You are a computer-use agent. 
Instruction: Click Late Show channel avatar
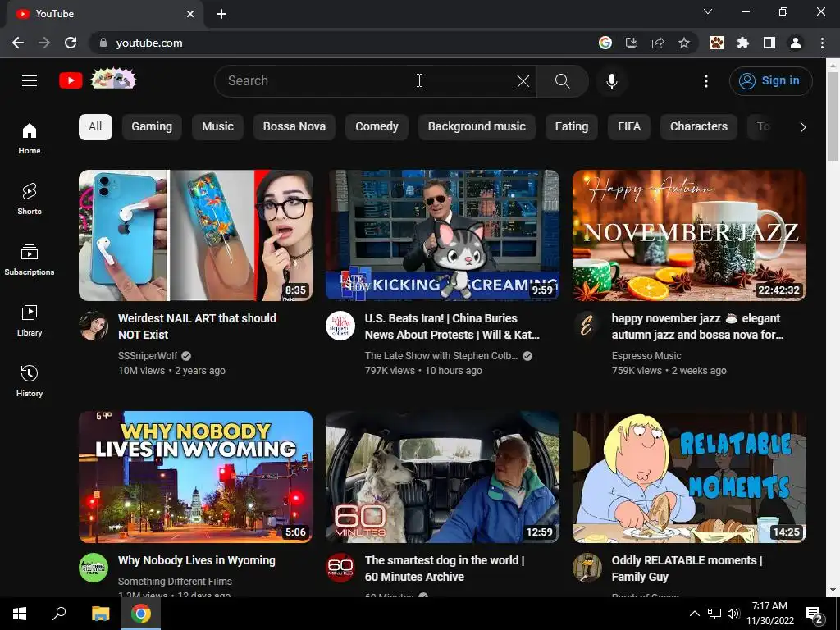tap(340, 326)
